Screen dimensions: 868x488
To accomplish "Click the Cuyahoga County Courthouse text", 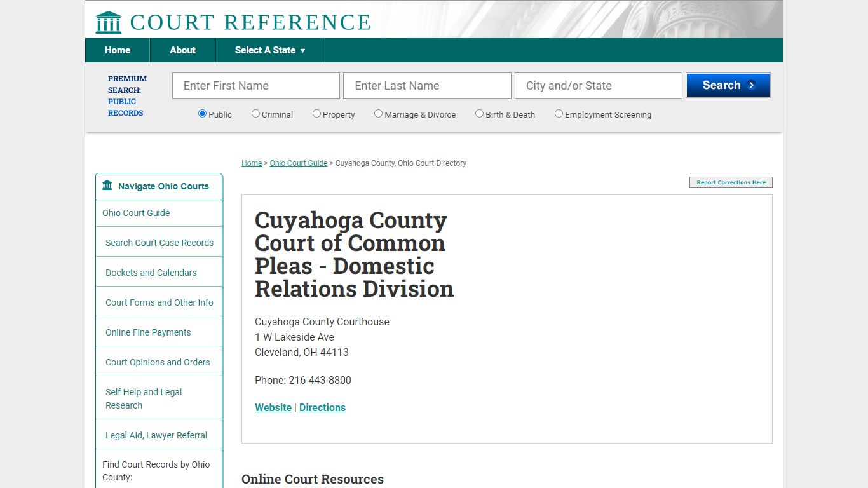I will coord(322,322).
